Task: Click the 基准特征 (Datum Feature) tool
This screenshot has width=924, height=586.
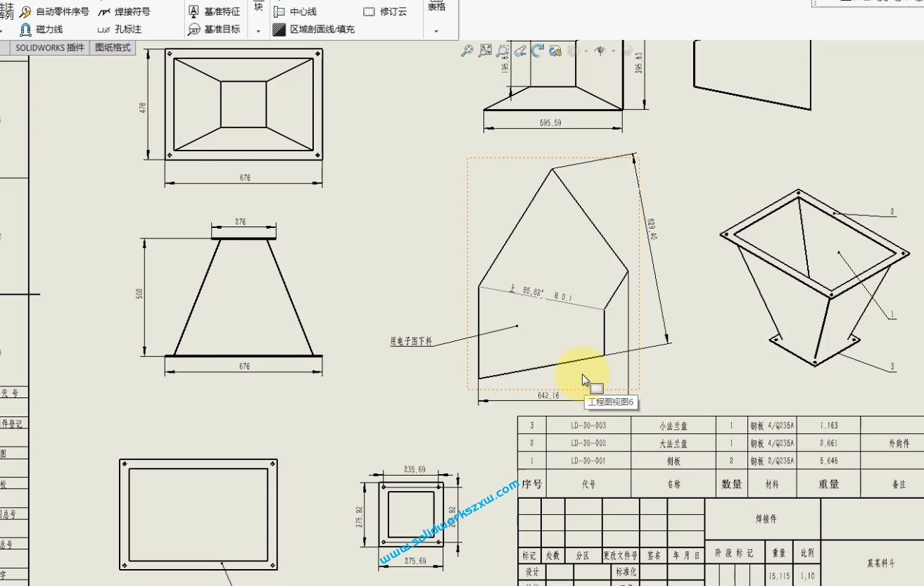Action: (x=216, y=11)
